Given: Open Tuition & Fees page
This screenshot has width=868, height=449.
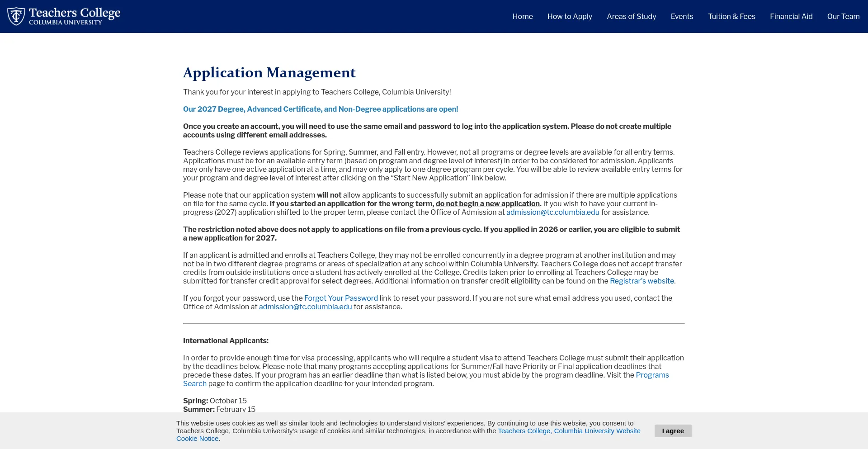Looking at the screenshot, I should click(x=731, y=16).
